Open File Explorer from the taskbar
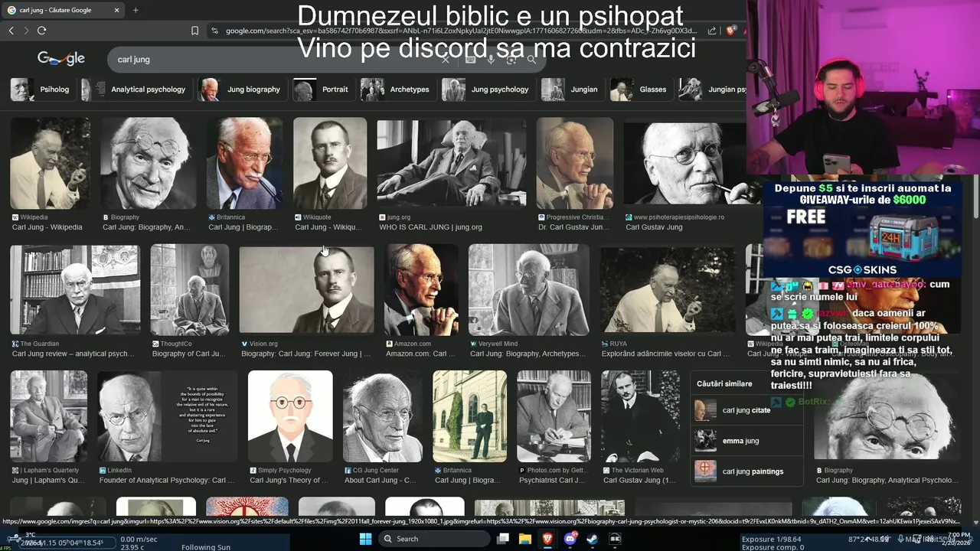Viewport: 980px width, 551px height. pyautogui.click(x=525, y=539)
